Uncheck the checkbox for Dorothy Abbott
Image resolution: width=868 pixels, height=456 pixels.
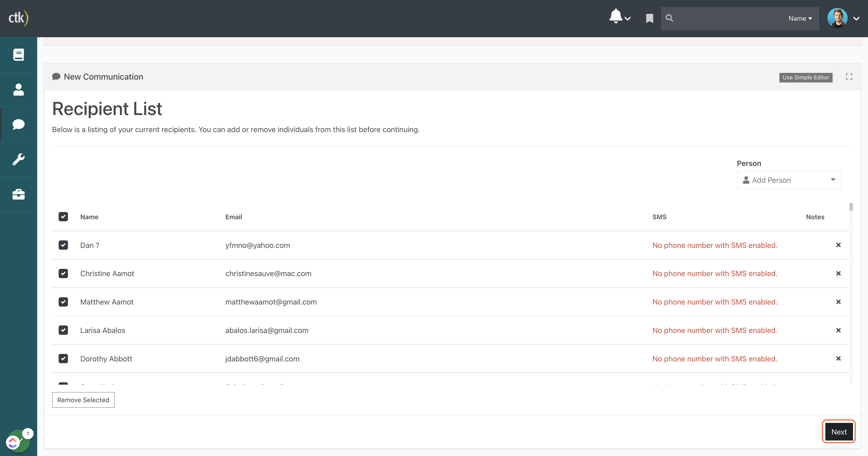point(63,359)
